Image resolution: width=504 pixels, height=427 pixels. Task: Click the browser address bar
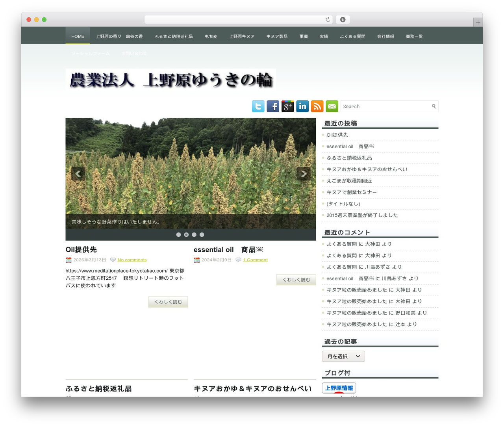coord(239,20)
